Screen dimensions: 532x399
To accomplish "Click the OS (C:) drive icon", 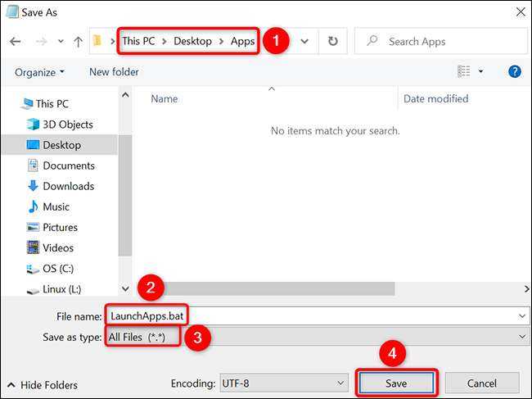I will click(33, 270).
